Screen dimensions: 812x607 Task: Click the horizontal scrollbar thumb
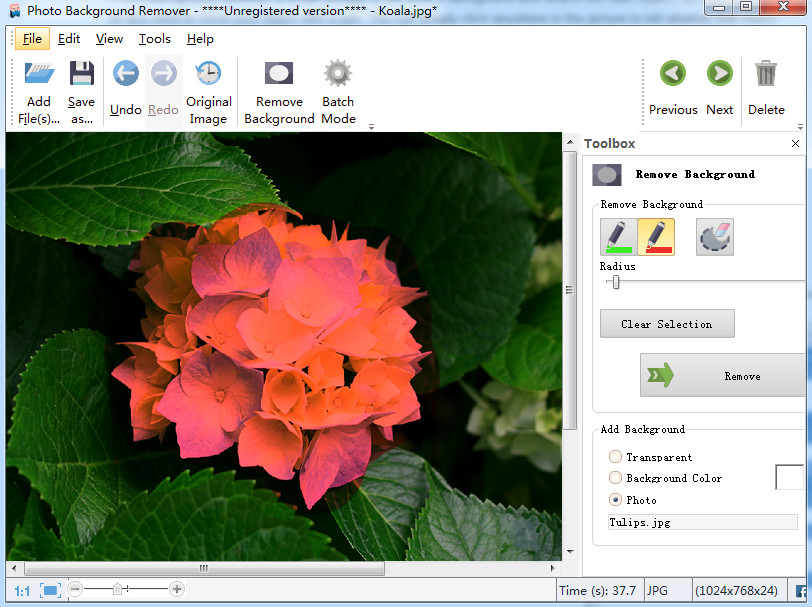204,568
